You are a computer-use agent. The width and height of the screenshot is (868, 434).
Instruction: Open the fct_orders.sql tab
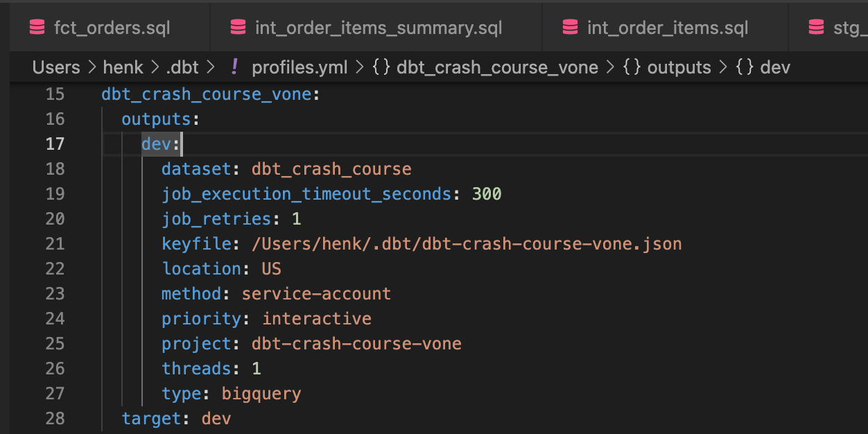(110, 28)
